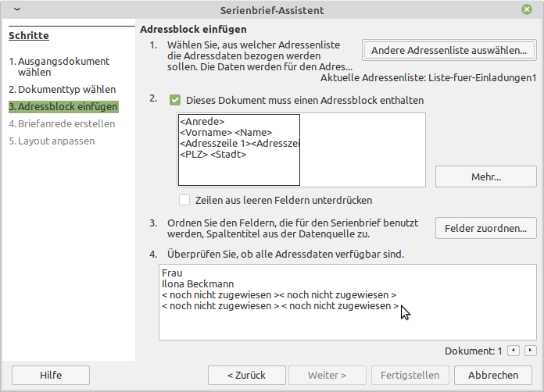Show previous address block preview document
Viewport: 544px width, 392px height.
tap(513, 351)
